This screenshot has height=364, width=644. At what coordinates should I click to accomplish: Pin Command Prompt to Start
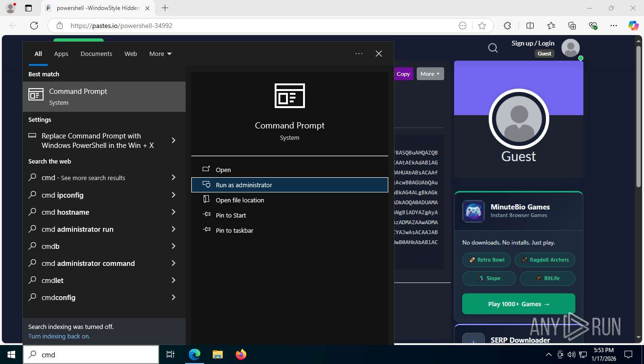tap(290, 215)
